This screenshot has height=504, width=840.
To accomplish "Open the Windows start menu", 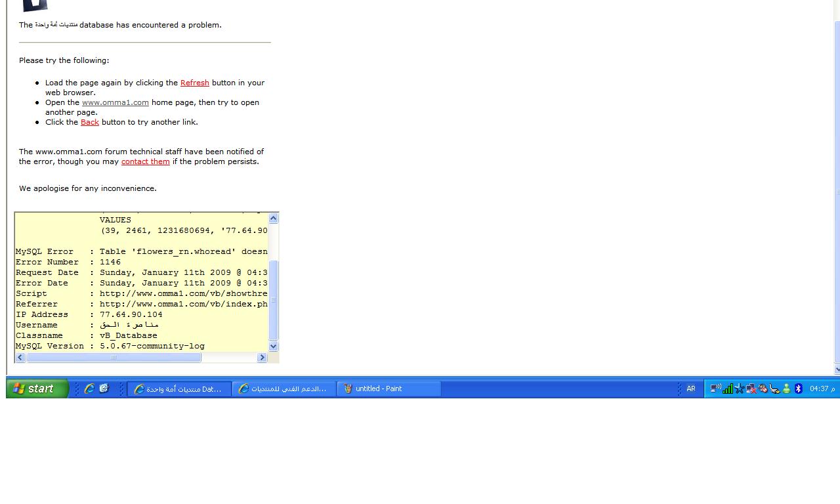I will (x=37, y=388).
